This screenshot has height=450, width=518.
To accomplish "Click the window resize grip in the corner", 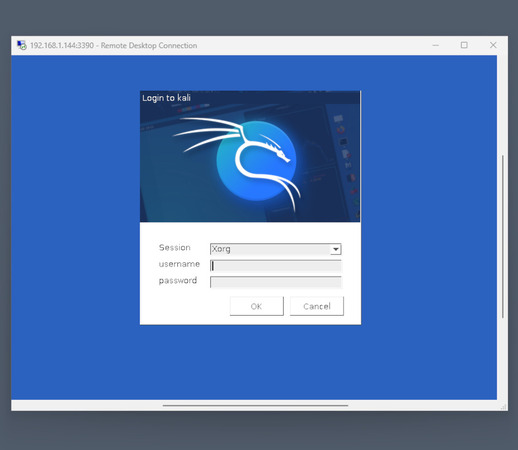I will 504,407.
